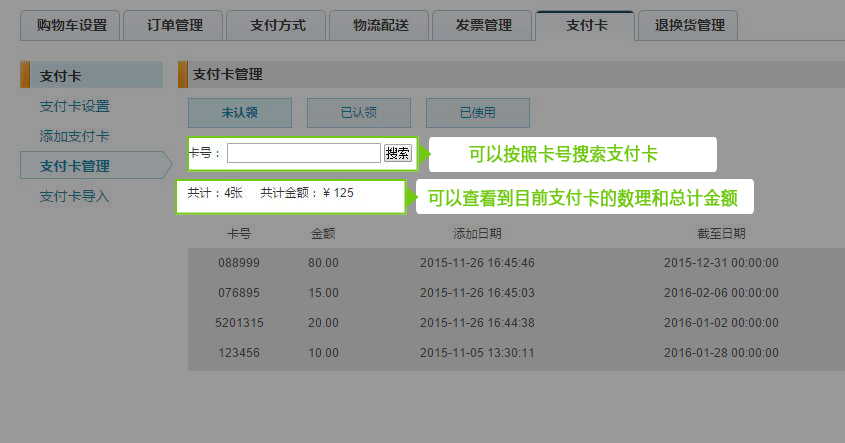Open 支付卡导入 in the sidebar

(x=74, y=196)
